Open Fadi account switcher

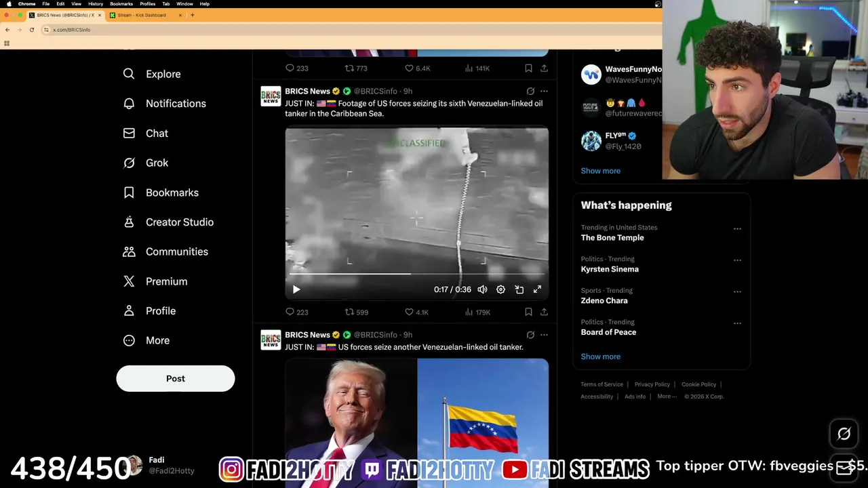[160, 465]
